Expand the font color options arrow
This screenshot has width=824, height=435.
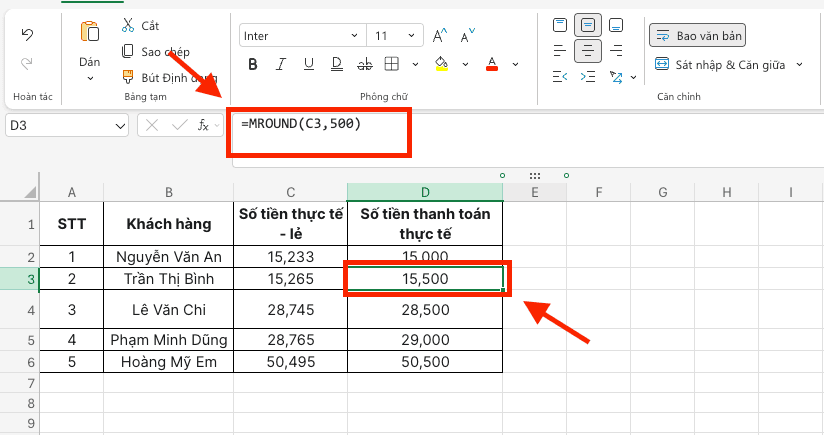pyautogui.click(x=516, y=64)
